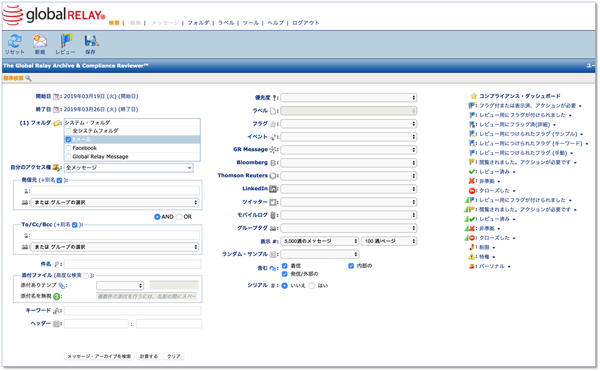Click the ランダム・サンプル grid icon
This screenshot has width=600, height=371.
tap(273, 254)
